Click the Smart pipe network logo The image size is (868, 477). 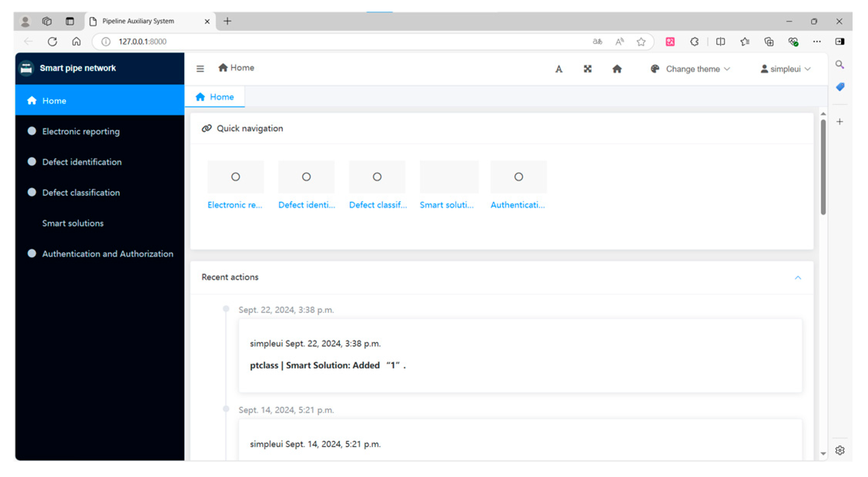(x=26, y=69)
